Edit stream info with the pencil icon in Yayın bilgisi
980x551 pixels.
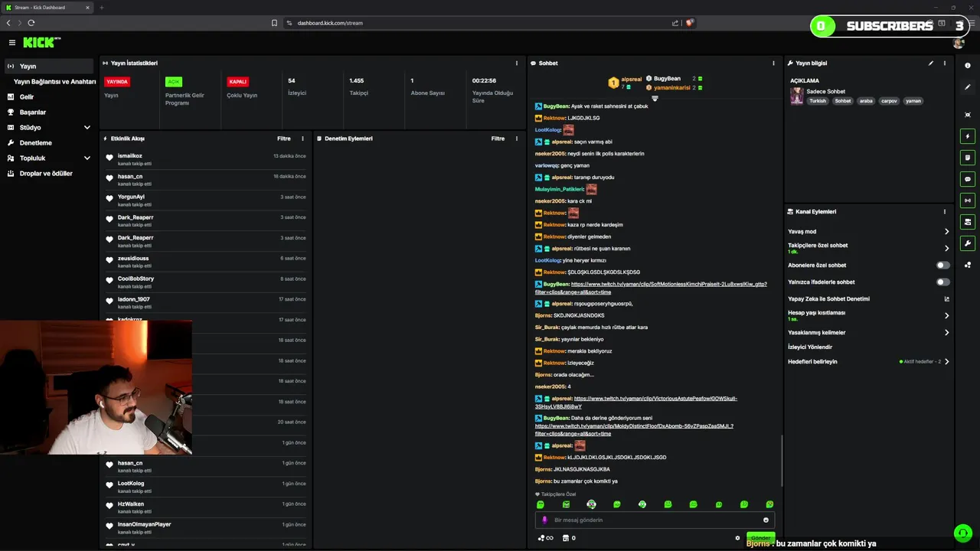pos(931,64)
